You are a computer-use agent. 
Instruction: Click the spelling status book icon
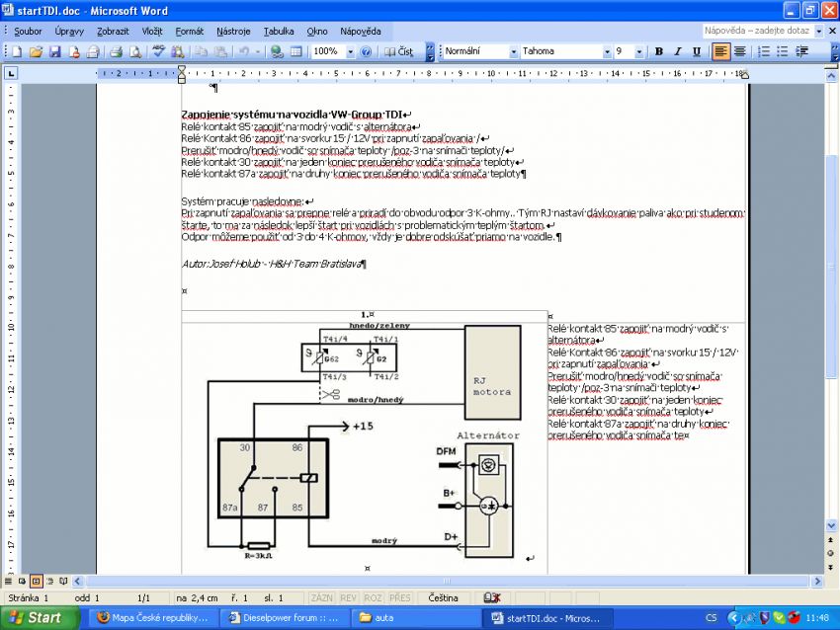492,597
